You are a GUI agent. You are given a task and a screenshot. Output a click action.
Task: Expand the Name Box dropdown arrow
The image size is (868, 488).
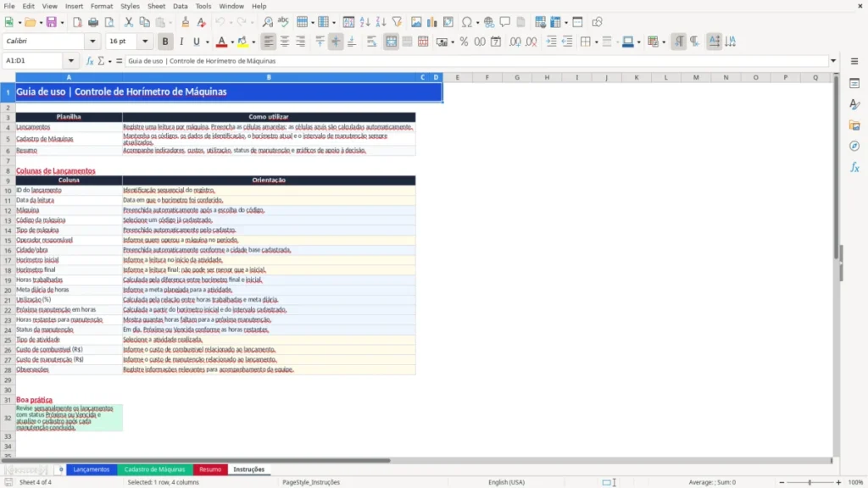pyautogui.click(x=71, y=61)
